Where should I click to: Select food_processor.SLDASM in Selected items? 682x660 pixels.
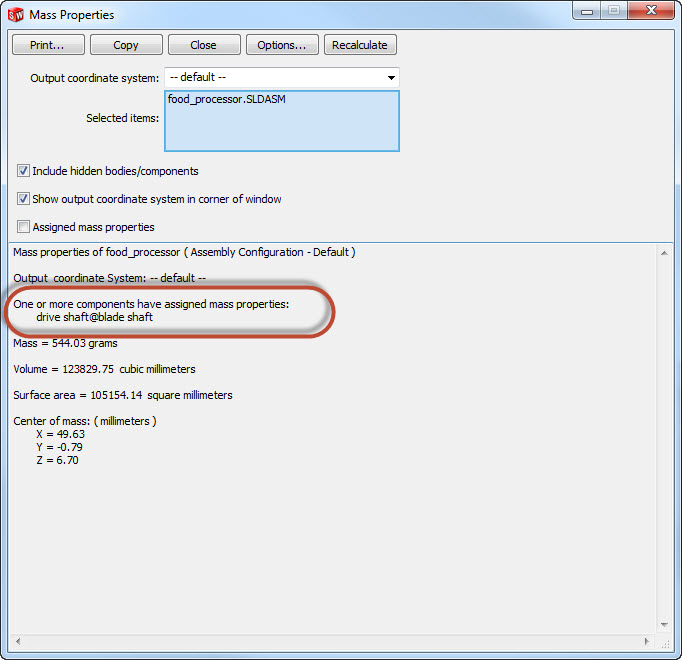(226, 100)
